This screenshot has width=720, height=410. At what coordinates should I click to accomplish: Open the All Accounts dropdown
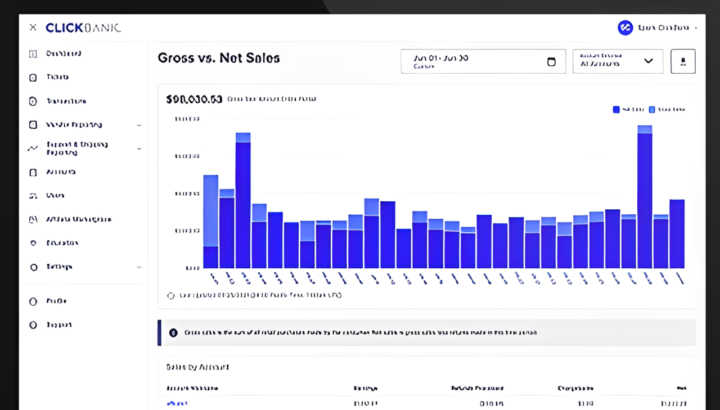(x=618, y=62)
